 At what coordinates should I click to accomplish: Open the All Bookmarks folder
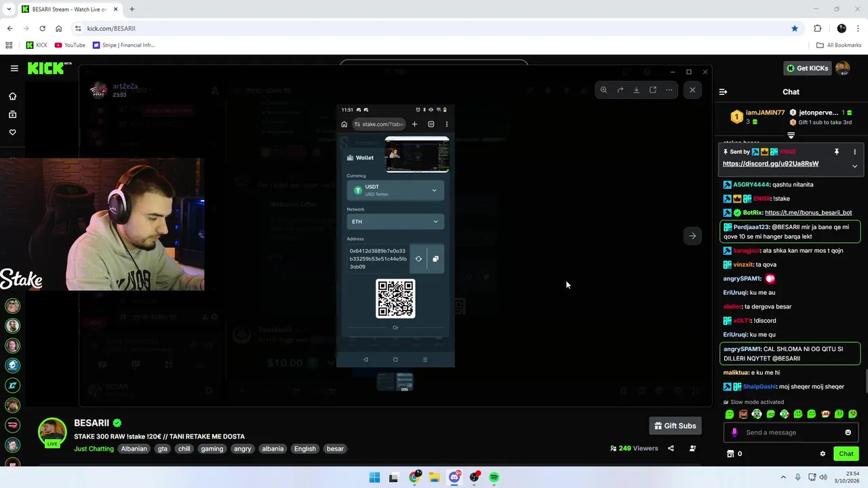tap(839, 45)
